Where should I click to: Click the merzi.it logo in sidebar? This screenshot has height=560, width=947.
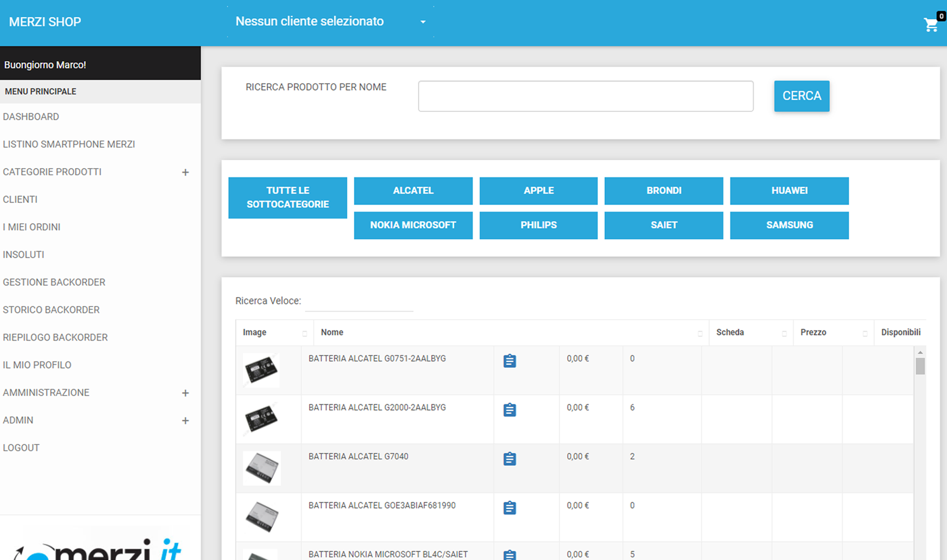tap(99, 548)
